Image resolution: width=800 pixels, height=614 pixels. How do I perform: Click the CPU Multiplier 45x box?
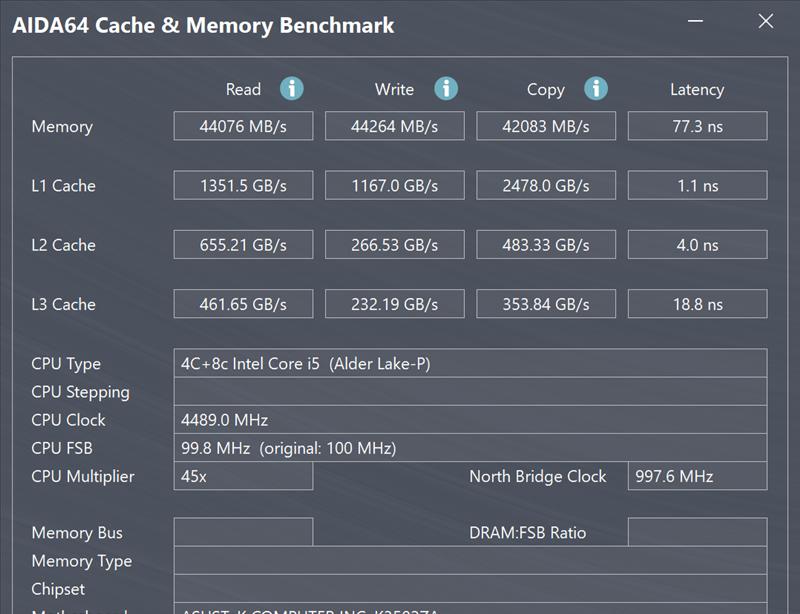243,476
